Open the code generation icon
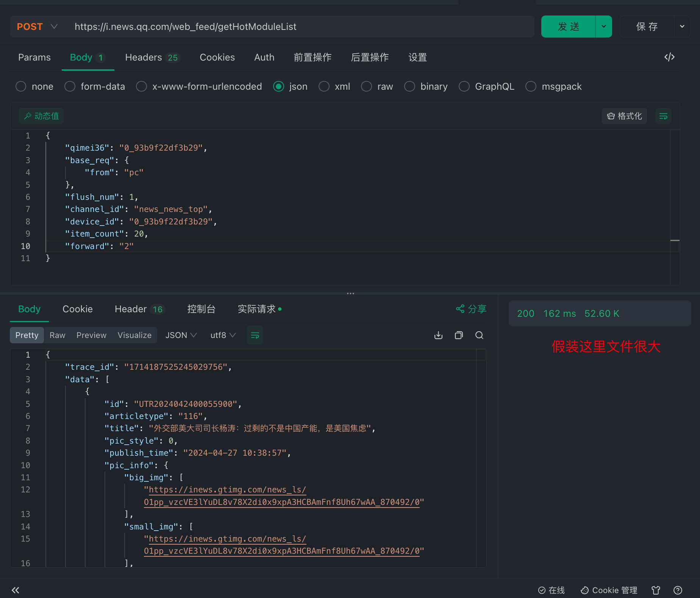The height and width of the screenshot is (598, 700). 669,57
